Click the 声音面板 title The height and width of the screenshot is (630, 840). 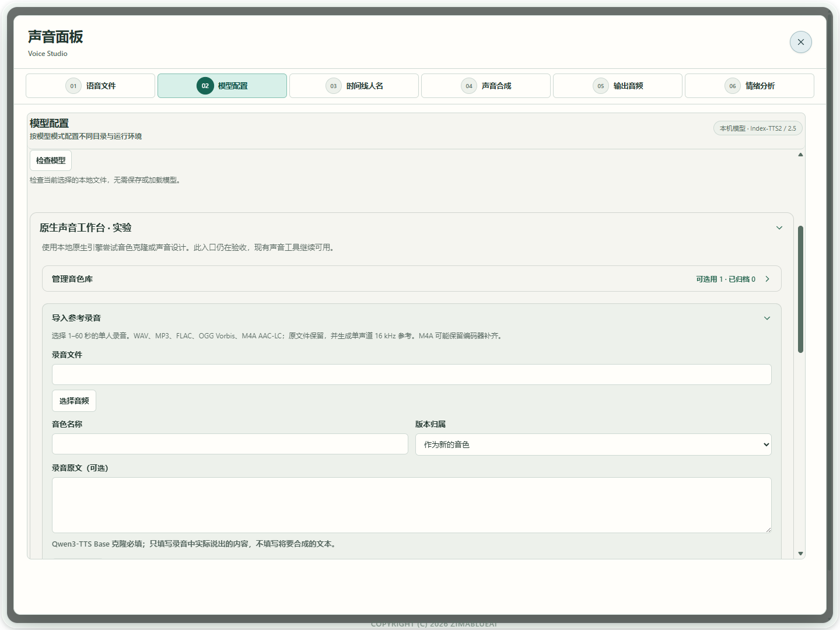[55, 37]
